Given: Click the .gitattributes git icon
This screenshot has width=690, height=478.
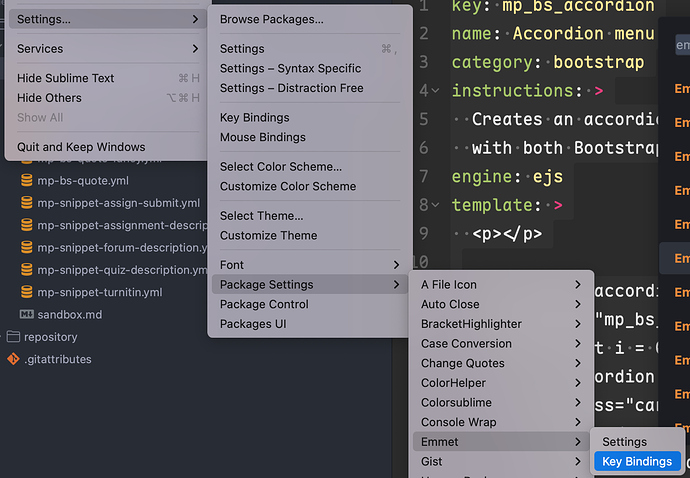Looking at the screenshot, I should click(13, 359).
